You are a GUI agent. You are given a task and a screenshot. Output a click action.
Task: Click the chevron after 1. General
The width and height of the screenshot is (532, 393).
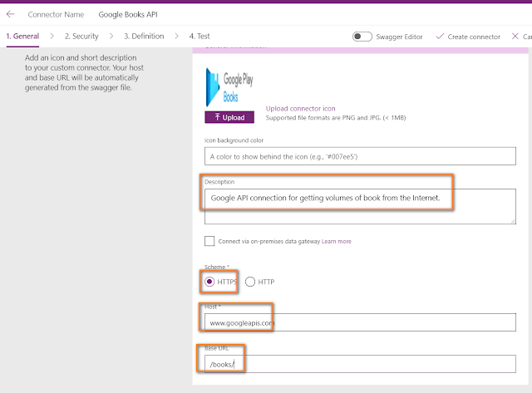point(52,36)
